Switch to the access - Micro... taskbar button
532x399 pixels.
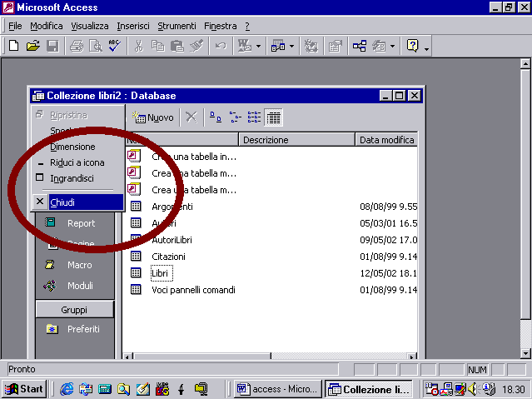tap(278, 389)
